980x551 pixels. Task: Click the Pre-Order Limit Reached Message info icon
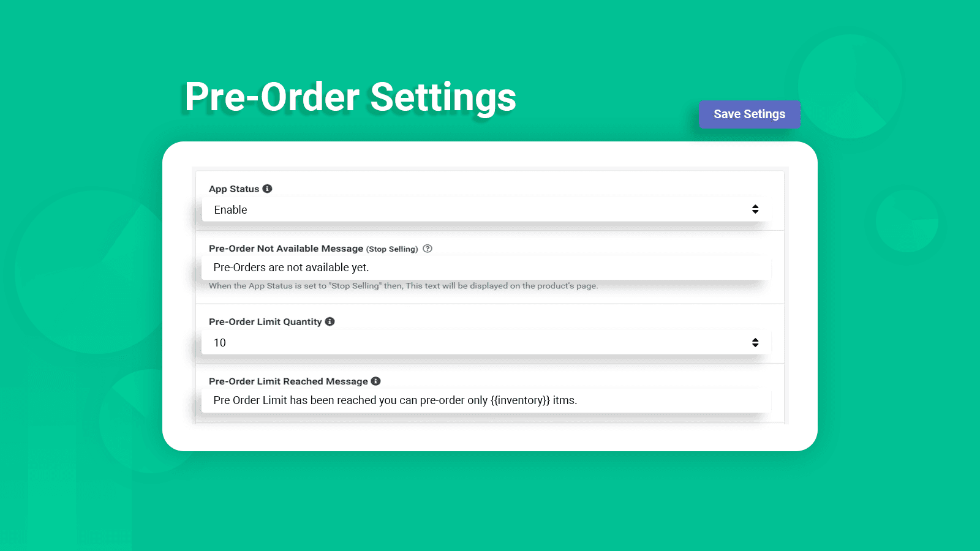(376, 380)
